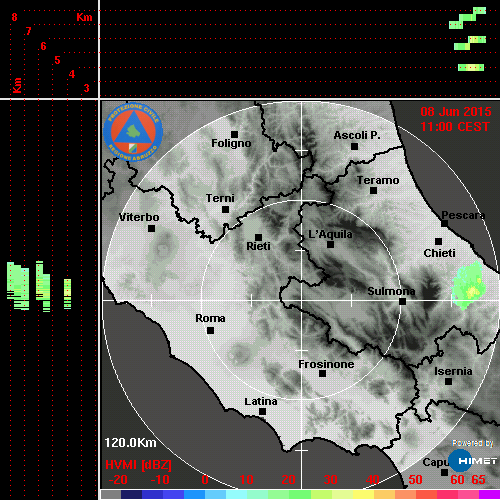
Task: Click the '4' height axis label
Action: click(72, 74)
